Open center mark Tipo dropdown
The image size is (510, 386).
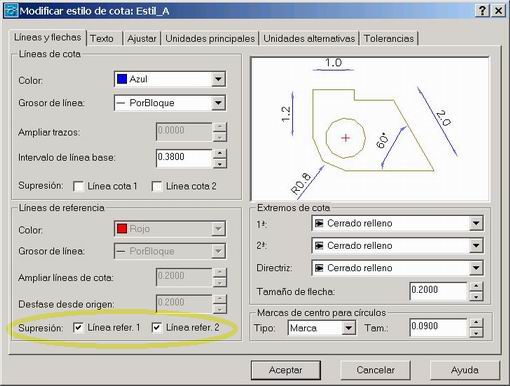[321, 328]
